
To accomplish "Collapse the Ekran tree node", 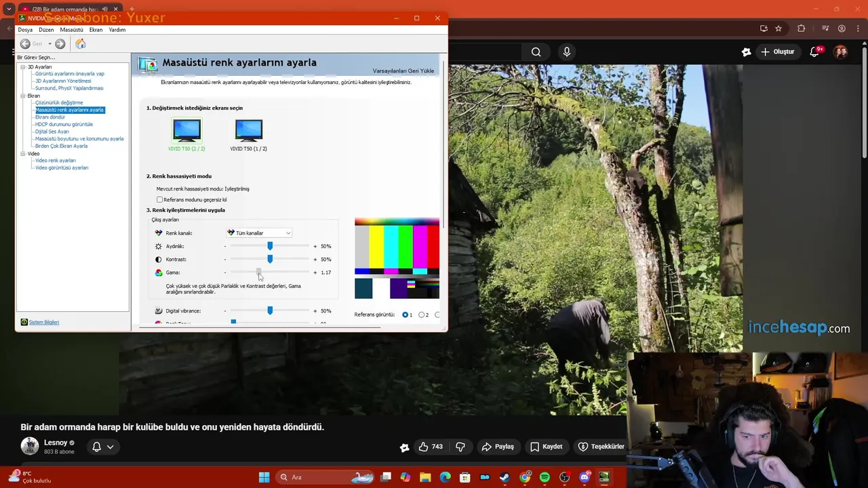I will pos(23,96).
